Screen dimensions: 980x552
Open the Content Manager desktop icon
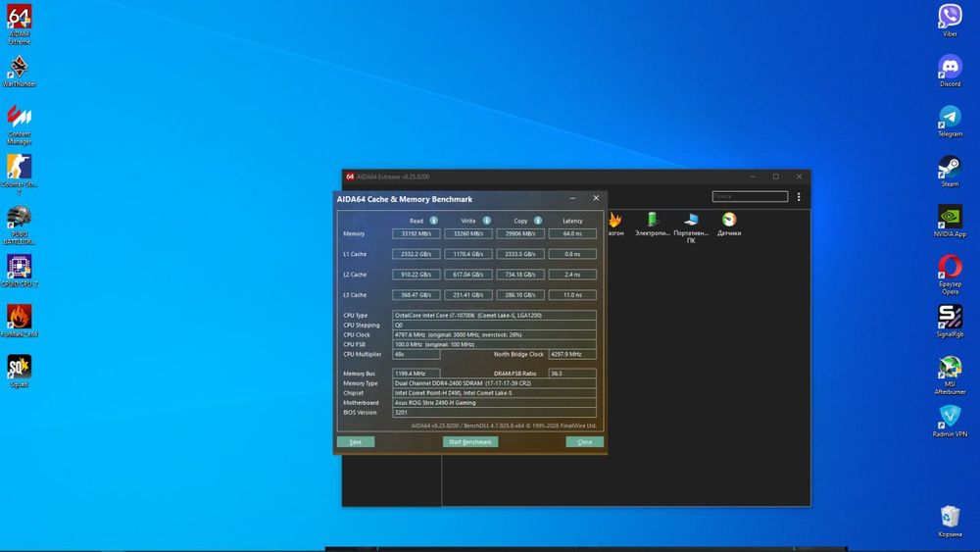click(20, 125)
